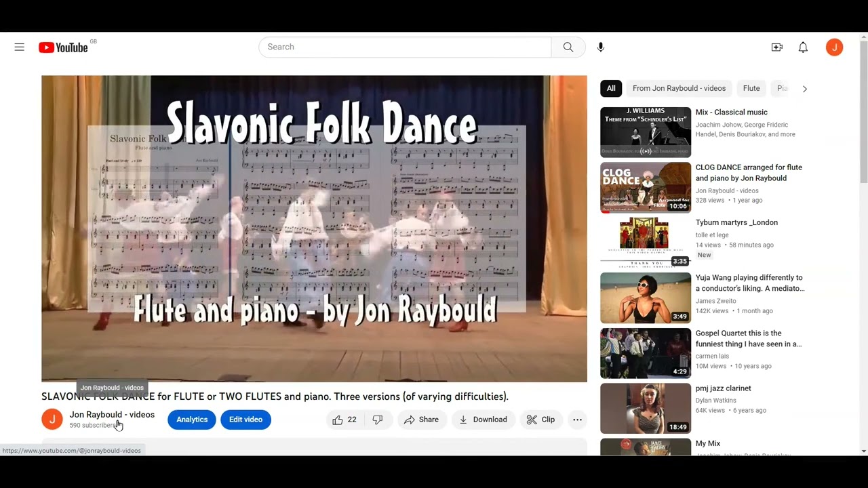Click the page vertical scrollbar thumb
This screenshot has width=868, height=488.
pyautogui.click(x=863, y=112)
